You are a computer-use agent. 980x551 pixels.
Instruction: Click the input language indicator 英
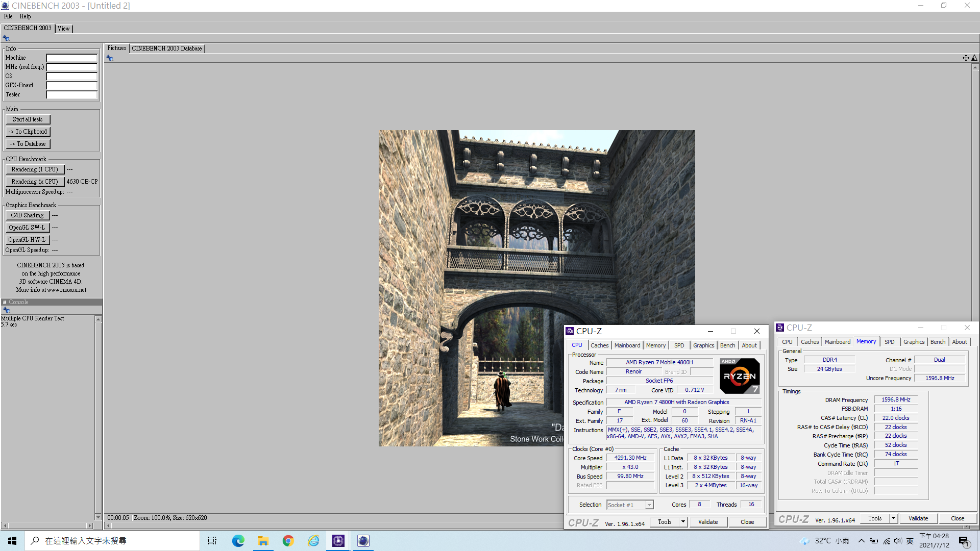tap(910, 541)
